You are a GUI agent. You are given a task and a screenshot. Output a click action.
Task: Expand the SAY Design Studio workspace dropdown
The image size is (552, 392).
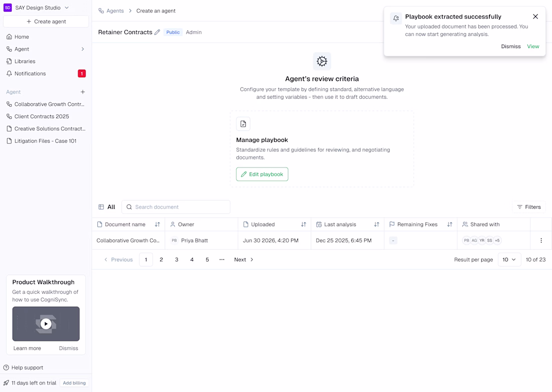click(x=67, y=8)
